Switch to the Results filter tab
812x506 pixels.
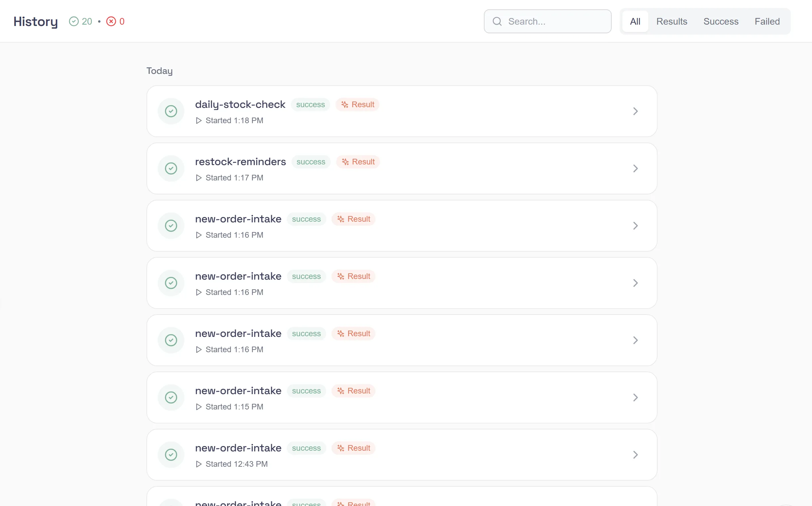click(672, 21)
